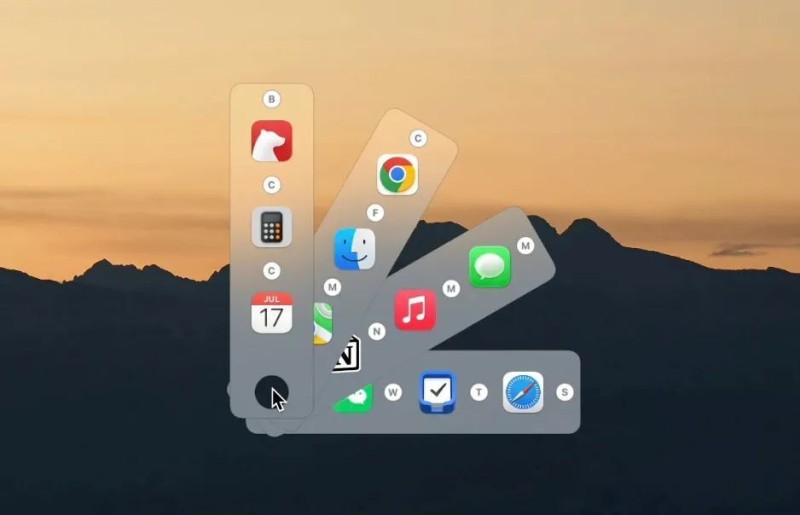The height and width of the screenshot is (515, 800).
Task: Open Finder from the fan launcher
Action: point(354,249)
